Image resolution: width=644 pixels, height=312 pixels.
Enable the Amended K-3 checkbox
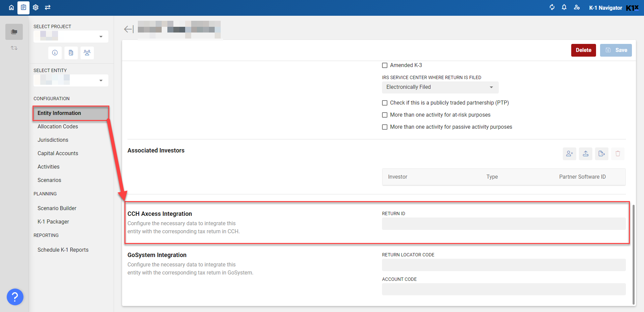point(385,65)
